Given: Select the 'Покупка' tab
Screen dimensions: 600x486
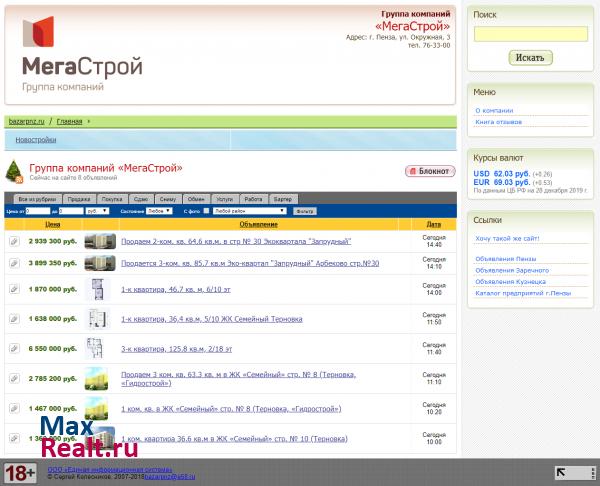Looking at the screenshot, I should (x=112, y=199).
